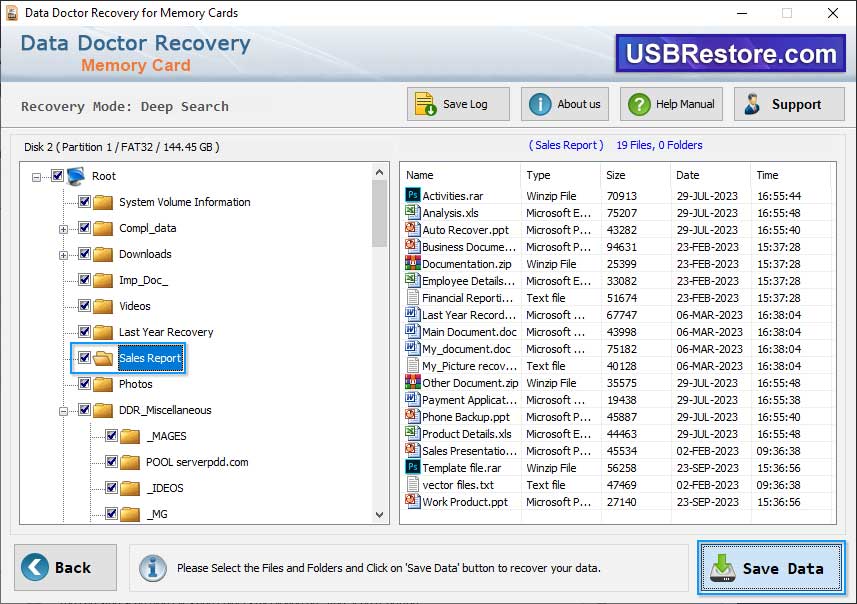Image resolution: width=857 pixels, height=604 pixels.
Task: Toggle the _MG folder checkbox
Action: pyautogui.click(x=111, y=514)
